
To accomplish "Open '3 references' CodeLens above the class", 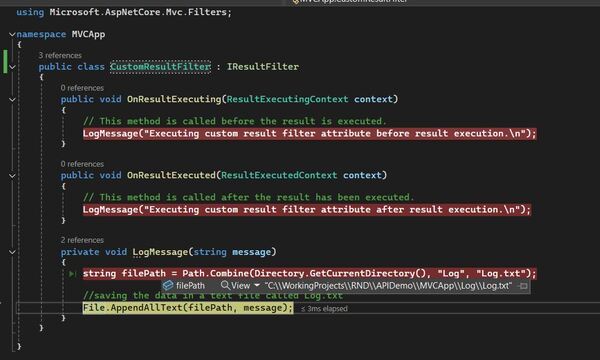I will pyautogui.click(x=60, y=55).
